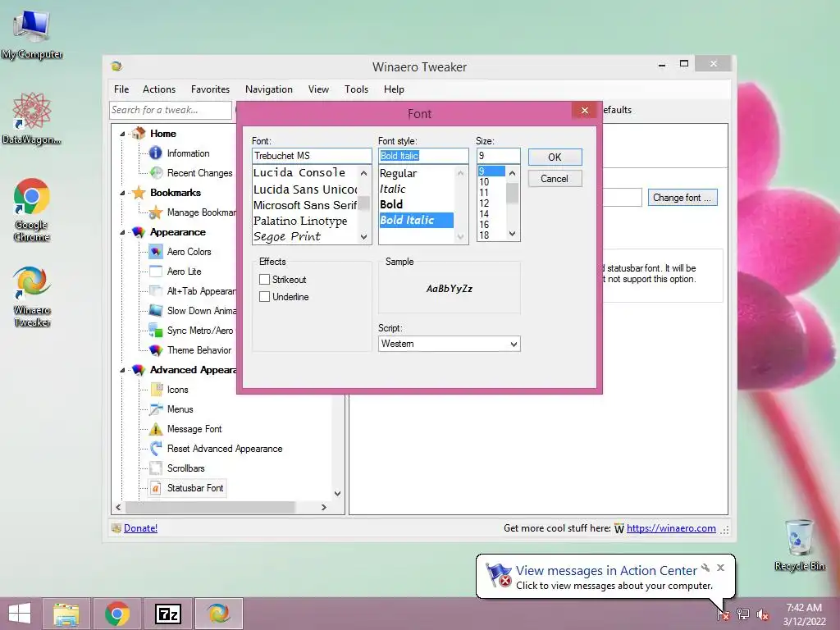
Task: Click the Theme Behavior icon
Action: click(x=156, y=350)
